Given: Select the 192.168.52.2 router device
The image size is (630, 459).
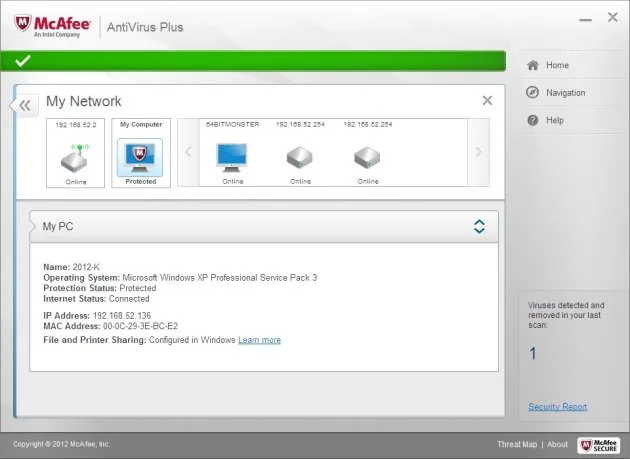Looking at the screenshot, I should coord(76,153).
